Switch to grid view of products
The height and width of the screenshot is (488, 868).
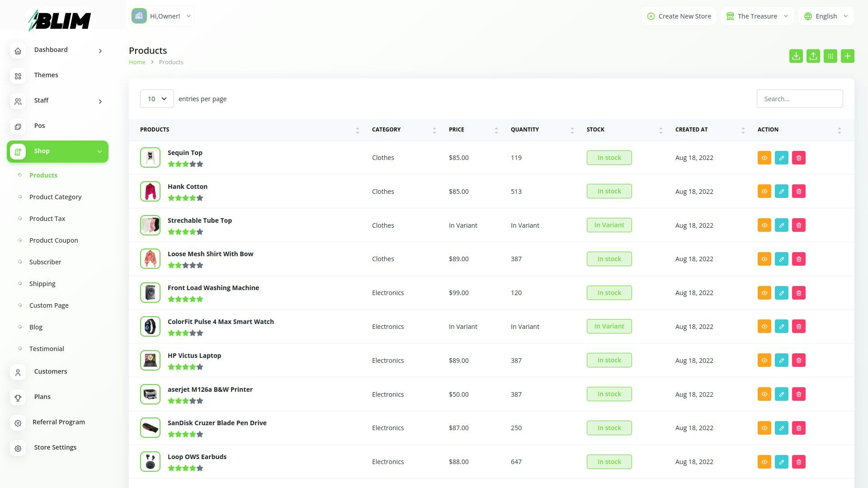tap(831, 56)
